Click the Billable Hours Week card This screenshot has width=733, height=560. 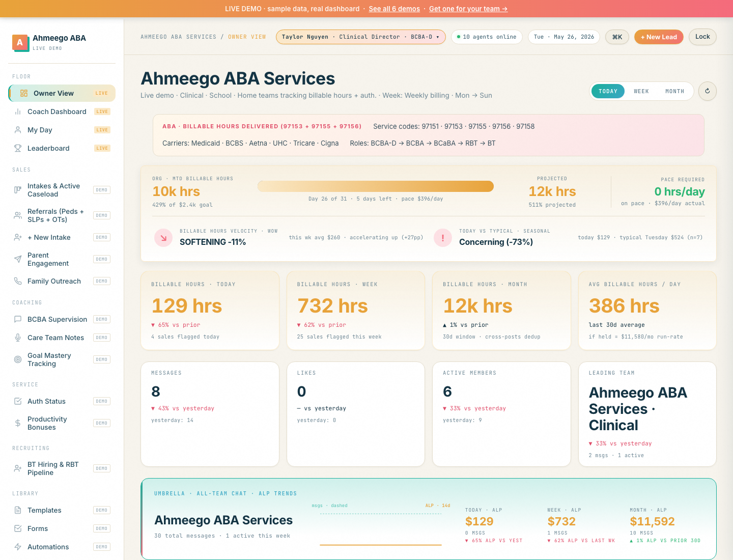pos(356,311)
